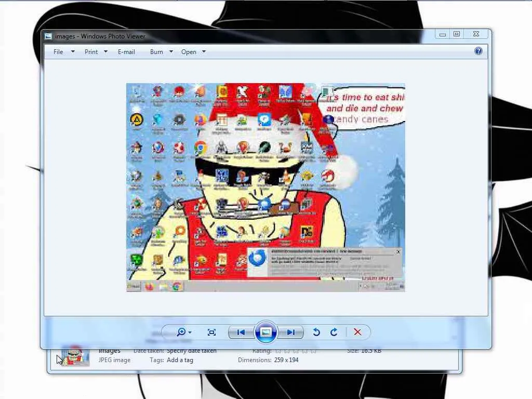Image resolution: width=532 pixels, height=399 pixels.
Task: Click the displayed Santa desktop picture
Action: pos(265,187)
